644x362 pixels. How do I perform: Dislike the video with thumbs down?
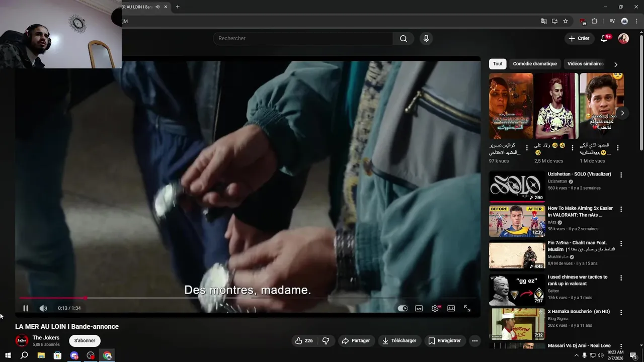(326, 341)
